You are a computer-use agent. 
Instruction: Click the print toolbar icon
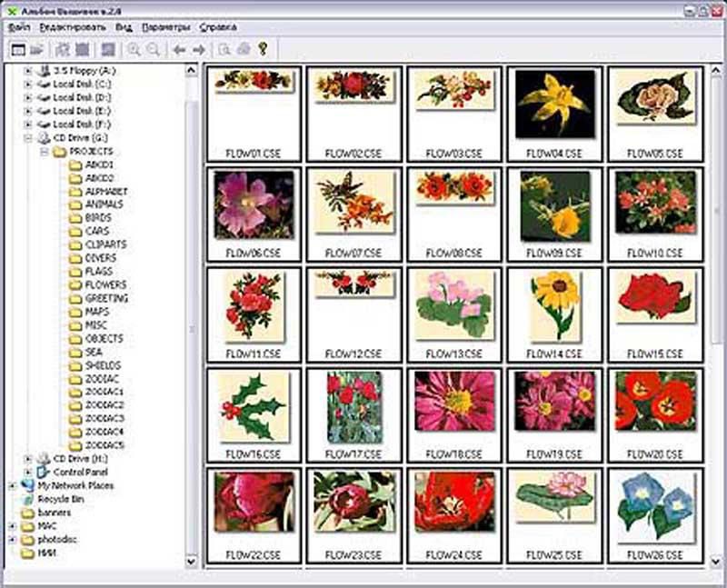(x=242, y=49)
